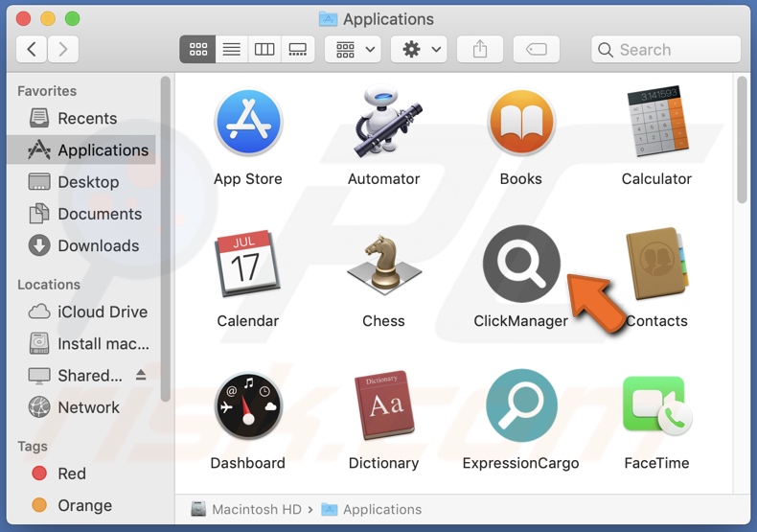Filter by the Red tag

(x=81, y=474)
